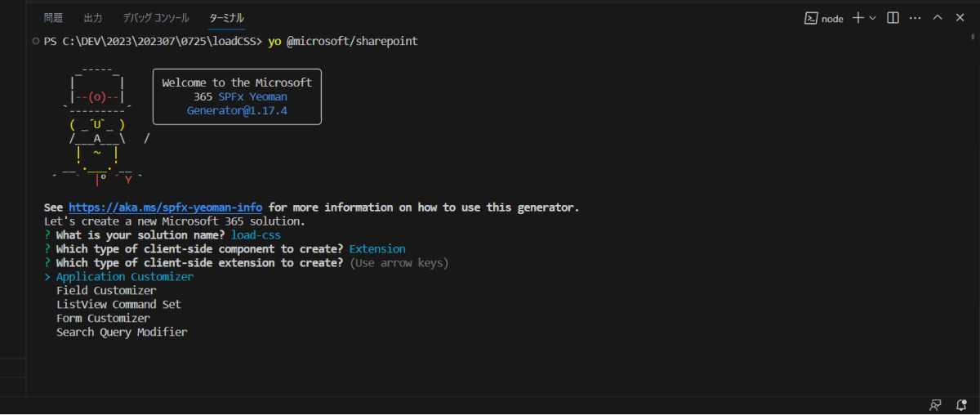Select the ターミナル tab
The image size is (980, 415).
(x=226, y=18)
